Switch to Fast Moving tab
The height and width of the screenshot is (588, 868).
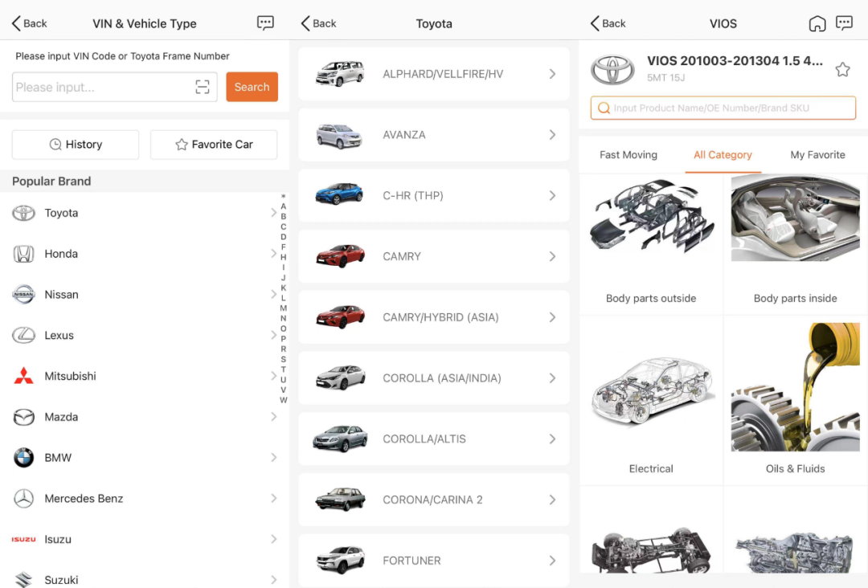pyautogui.click(x=628, y=155)
